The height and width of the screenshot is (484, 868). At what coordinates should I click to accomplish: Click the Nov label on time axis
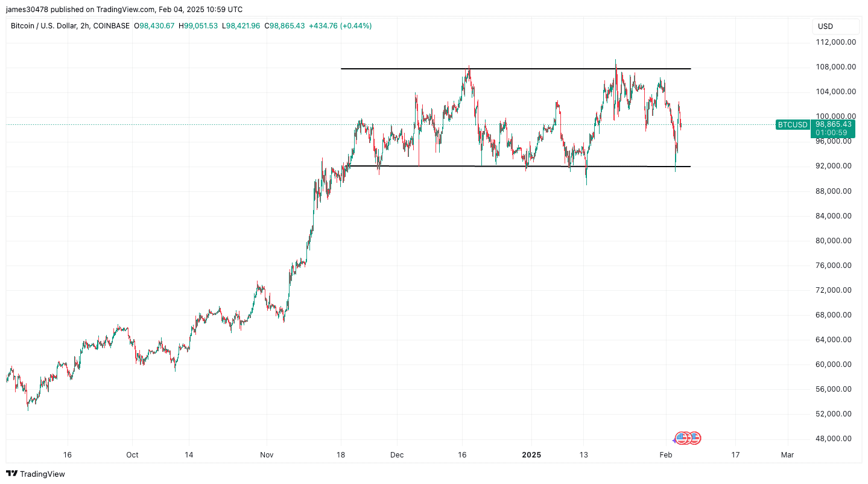point(267,455)
